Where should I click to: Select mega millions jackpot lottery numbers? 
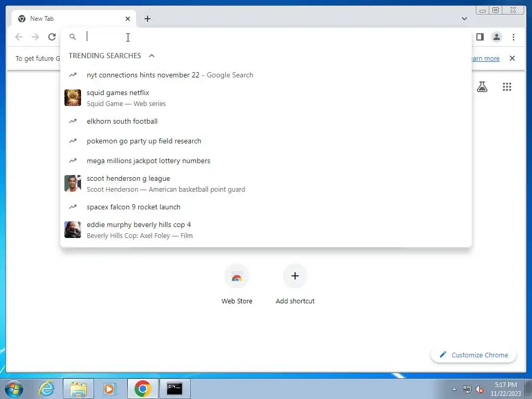pos(266,161)
